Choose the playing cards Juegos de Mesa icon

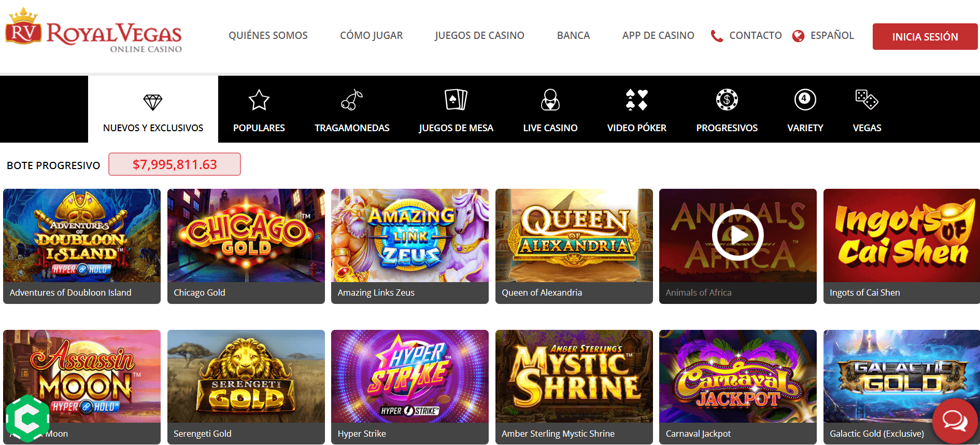click(x=456, y=100)
